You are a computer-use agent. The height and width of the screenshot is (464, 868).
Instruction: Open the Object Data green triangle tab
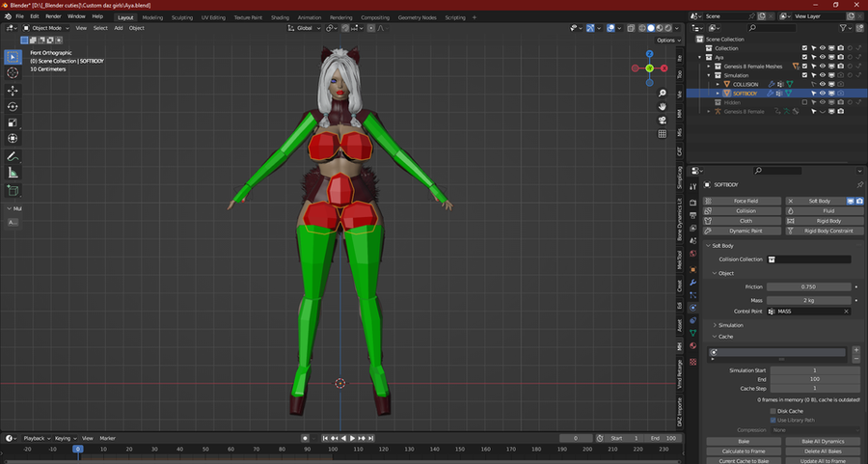point(693,333)
